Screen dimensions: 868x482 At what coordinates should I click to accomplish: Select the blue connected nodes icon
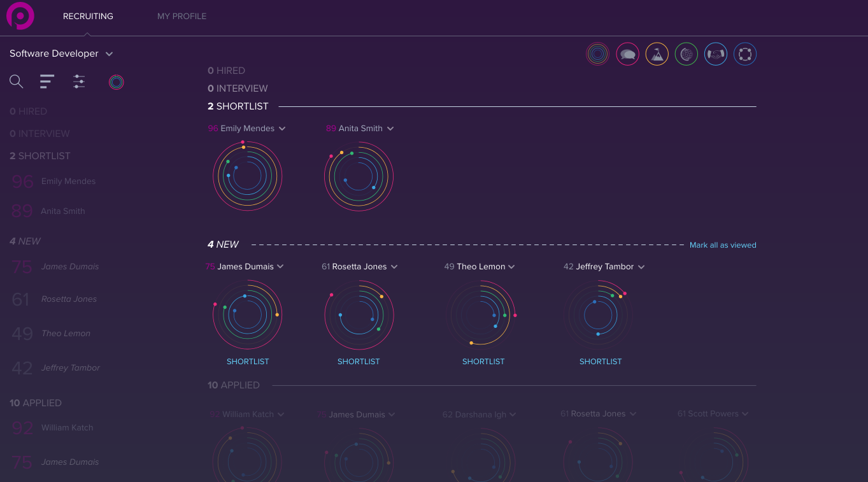point(745,54)
